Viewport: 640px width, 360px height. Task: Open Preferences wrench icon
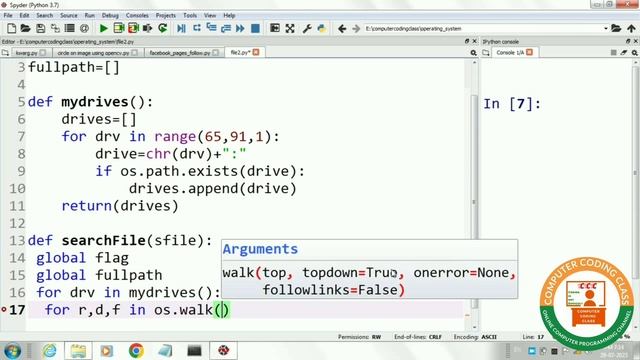pyautogui.click(x=307, y=28)
